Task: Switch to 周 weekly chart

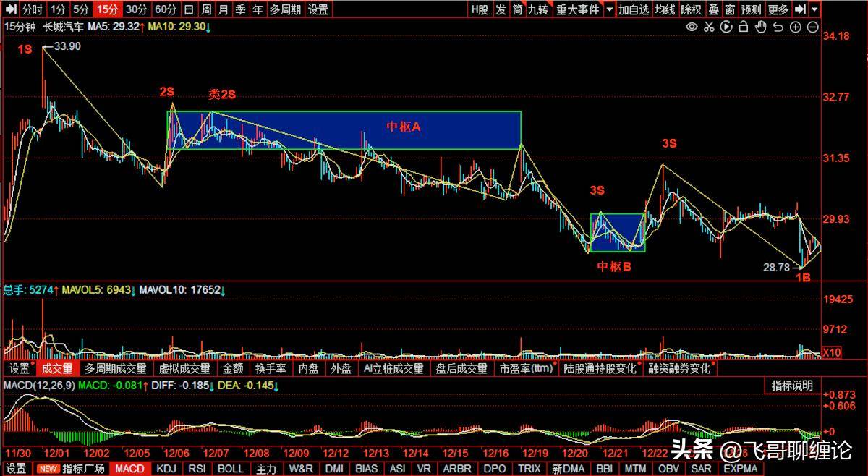Action: pos(206,9)
